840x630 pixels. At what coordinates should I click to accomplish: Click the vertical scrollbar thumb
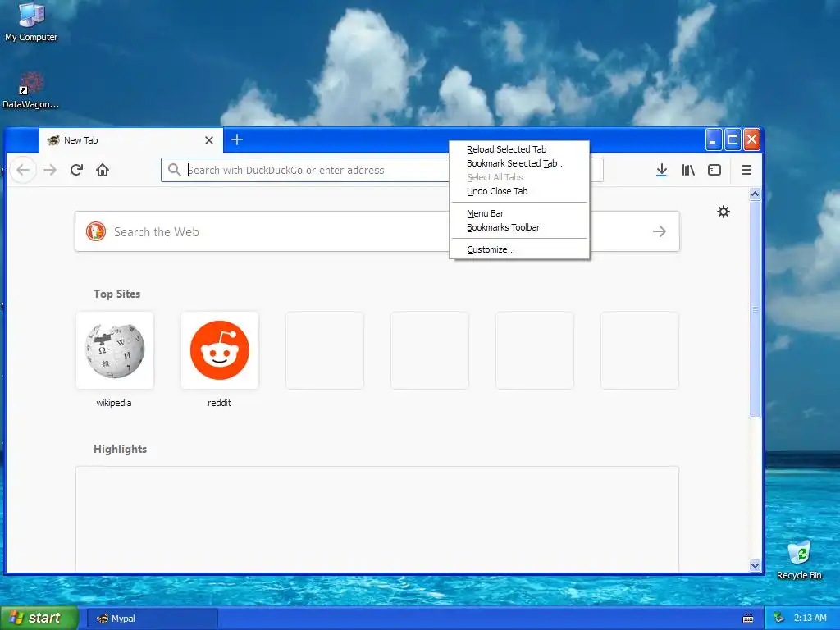pos(755,308)
